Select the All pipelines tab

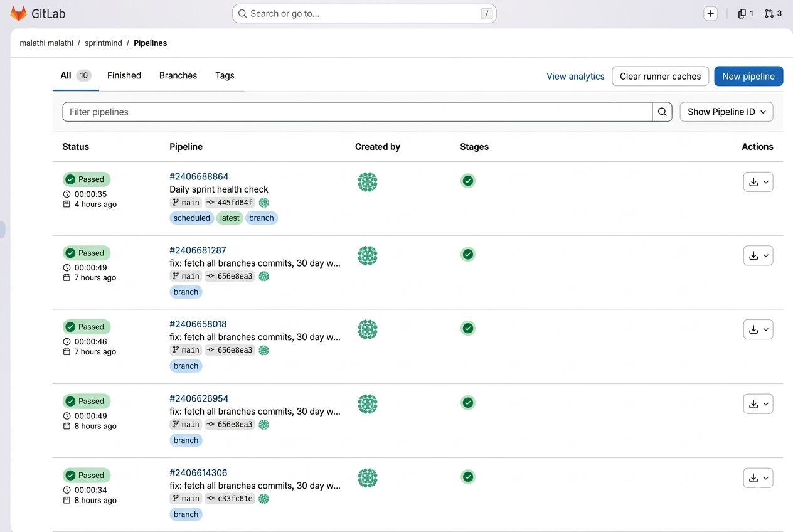click(76, 75)
